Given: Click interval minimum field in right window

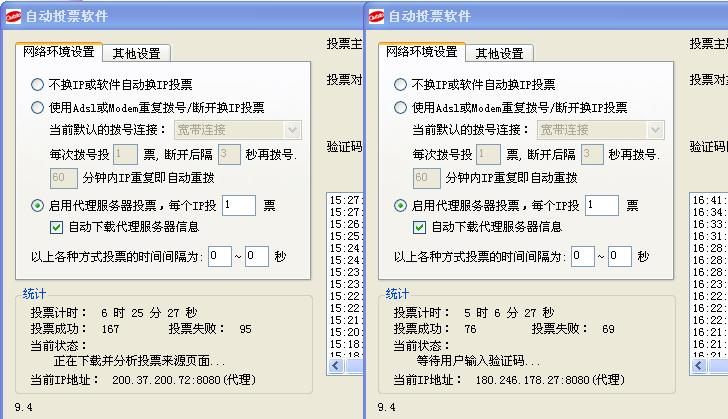Looking at the screenshot, I should [x=583, y=256].
